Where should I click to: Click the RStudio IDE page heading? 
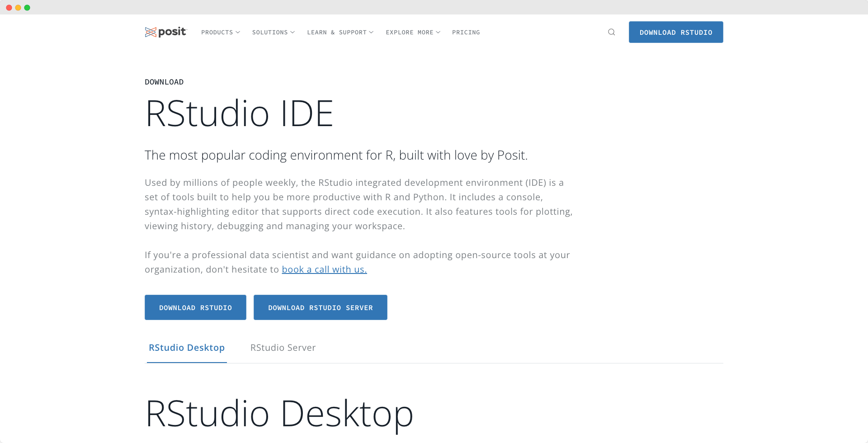point(239,113)
